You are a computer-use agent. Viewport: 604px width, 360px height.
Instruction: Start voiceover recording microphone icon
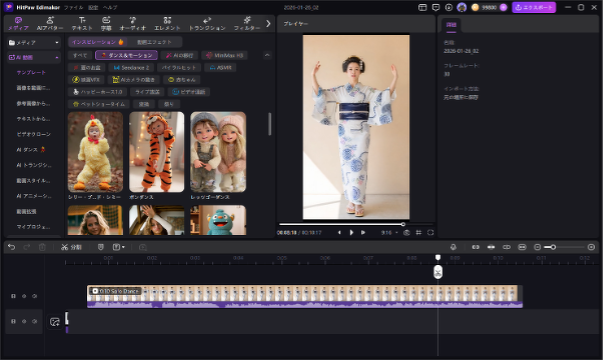click(x=453, y=247)
